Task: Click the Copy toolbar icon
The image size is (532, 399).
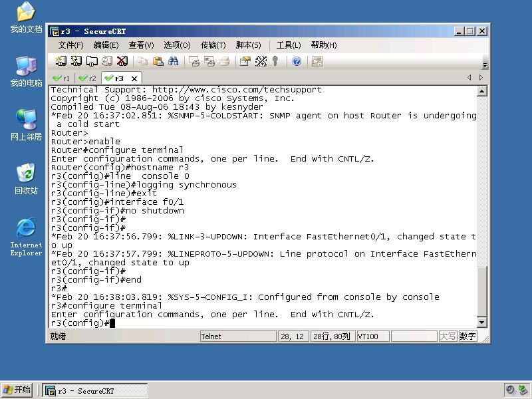Action: click(x=142, y=61)
